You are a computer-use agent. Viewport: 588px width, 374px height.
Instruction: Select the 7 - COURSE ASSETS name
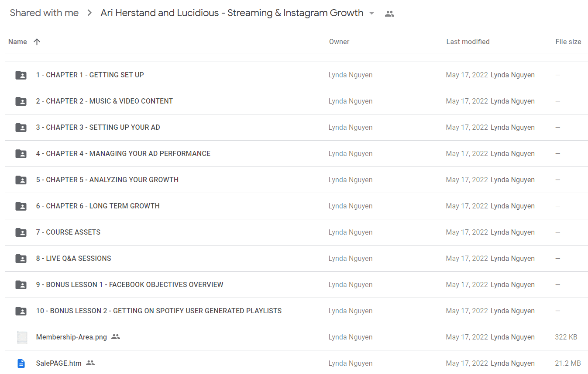(68, 232)
